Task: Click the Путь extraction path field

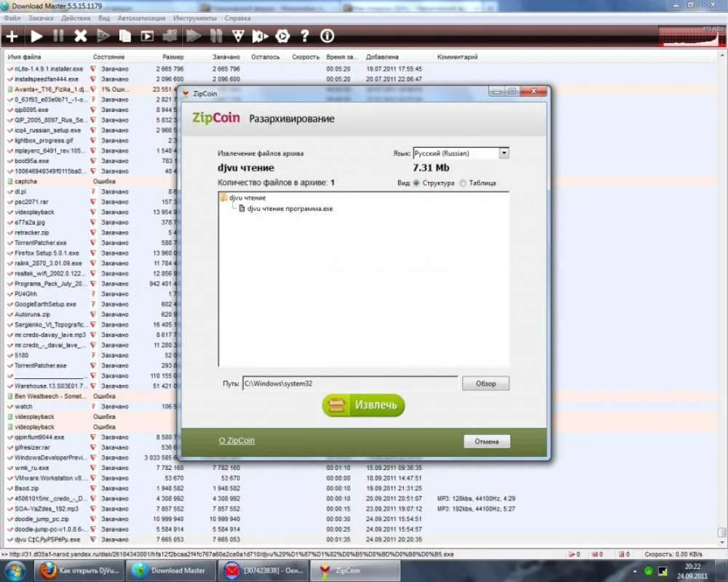Action: tap(350, 383)
